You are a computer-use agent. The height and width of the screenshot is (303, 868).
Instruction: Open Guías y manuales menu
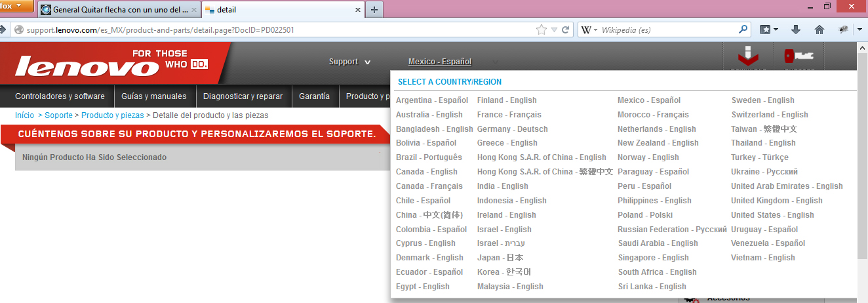click(154, 96)
